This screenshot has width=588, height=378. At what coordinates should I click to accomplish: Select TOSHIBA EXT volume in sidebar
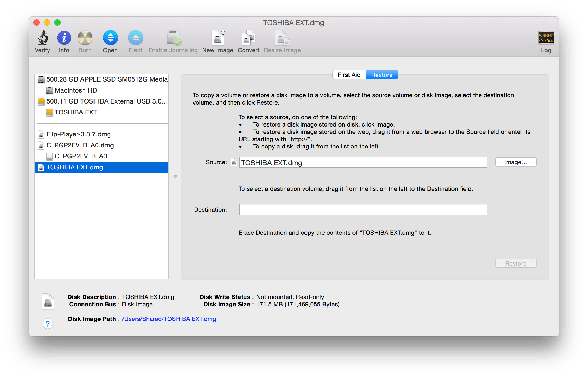(75, 112)
